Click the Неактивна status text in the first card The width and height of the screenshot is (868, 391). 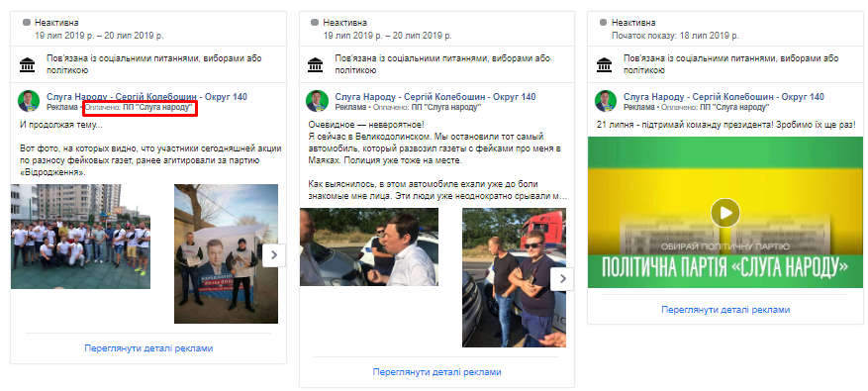(x=56, y=23)
